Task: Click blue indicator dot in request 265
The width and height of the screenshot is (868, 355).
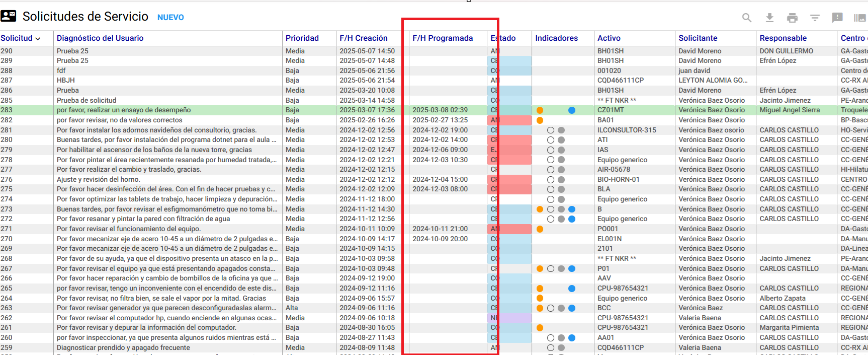Action: pos(572,289)
